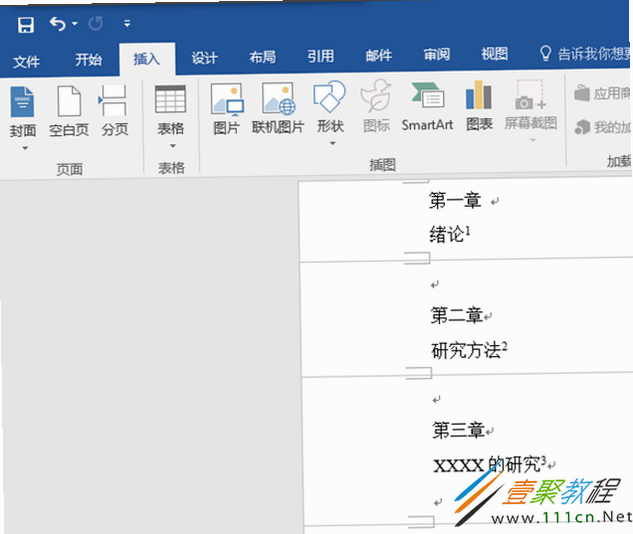
Task: Switch to the 设计 tab
Action: pos(204,58)
